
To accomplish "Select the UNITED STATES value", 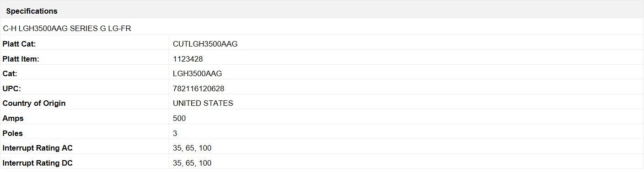I will [203, 103].
